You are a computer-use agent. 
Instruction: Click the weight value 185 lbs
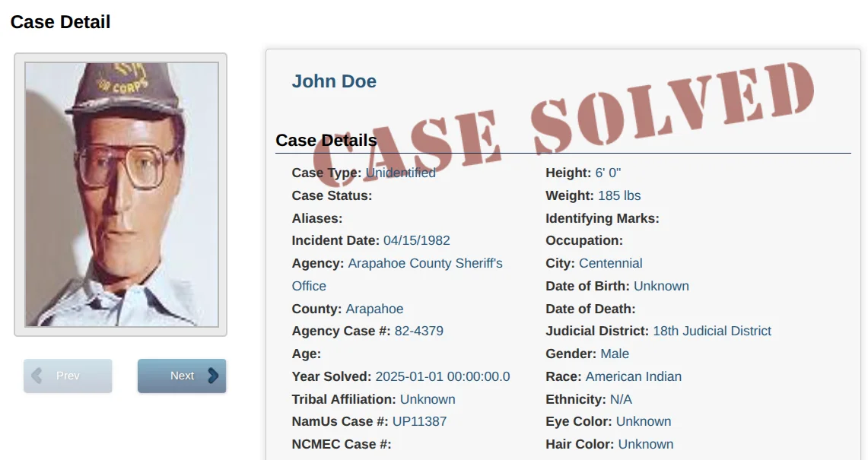point(619,195)
